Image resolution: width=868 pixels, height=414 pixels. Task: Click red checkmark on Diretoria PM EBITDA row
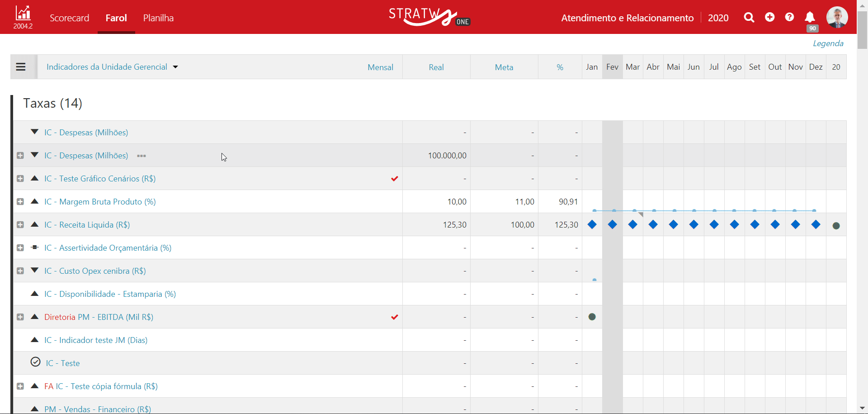395,317
